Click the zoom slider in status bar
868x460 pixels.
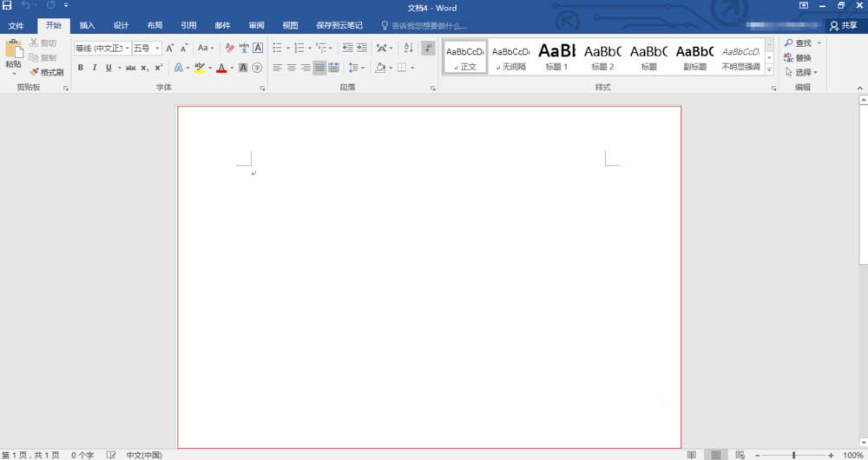point(792,455)
